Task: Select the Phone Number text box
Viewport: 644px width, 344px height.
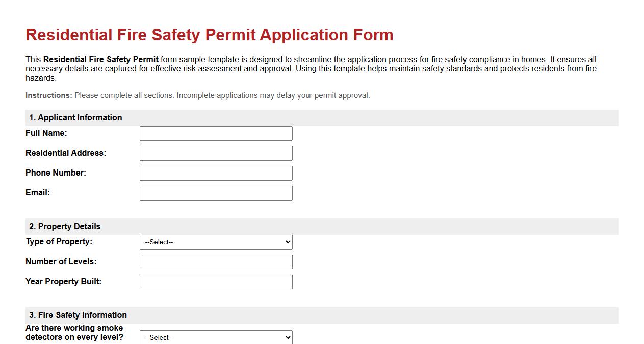Action: click(216, 173)
